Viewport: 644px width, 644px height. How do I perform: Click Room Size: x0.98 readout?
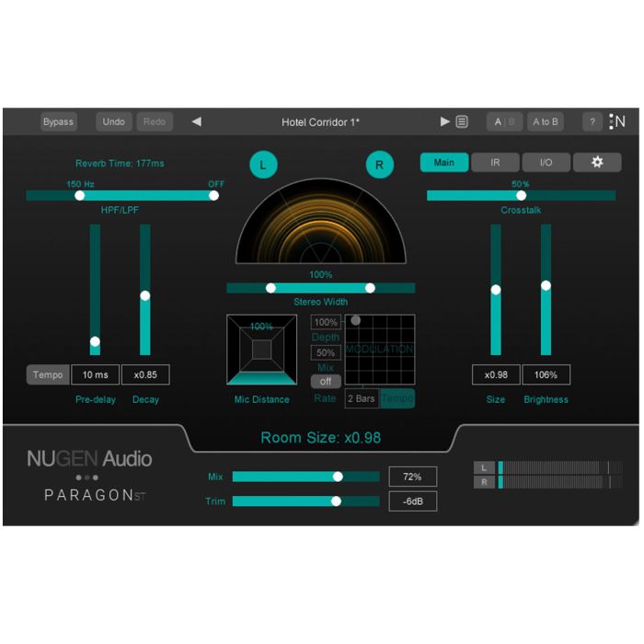click(x=321, y=438)
